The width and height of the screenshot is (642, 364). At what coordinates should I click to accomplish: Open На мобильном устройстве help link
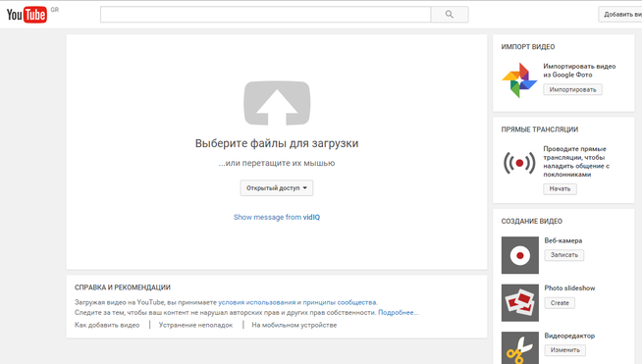coord(294,325)
